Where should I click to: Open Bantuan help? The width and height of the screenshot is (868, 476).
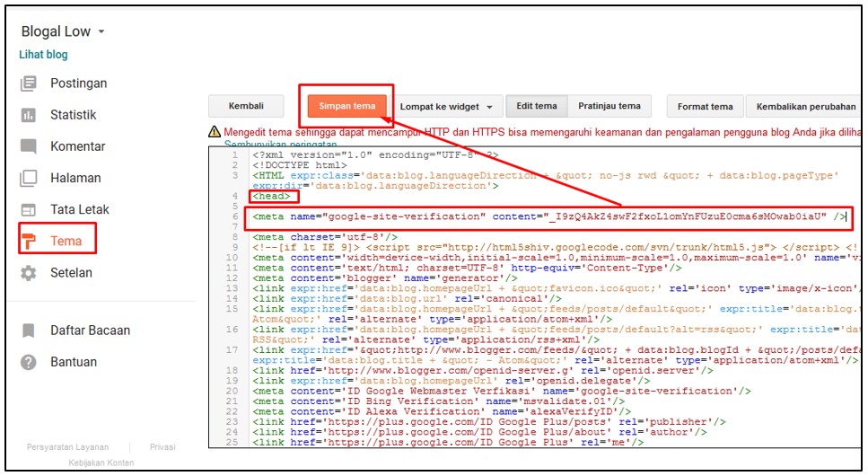point(74,362)
